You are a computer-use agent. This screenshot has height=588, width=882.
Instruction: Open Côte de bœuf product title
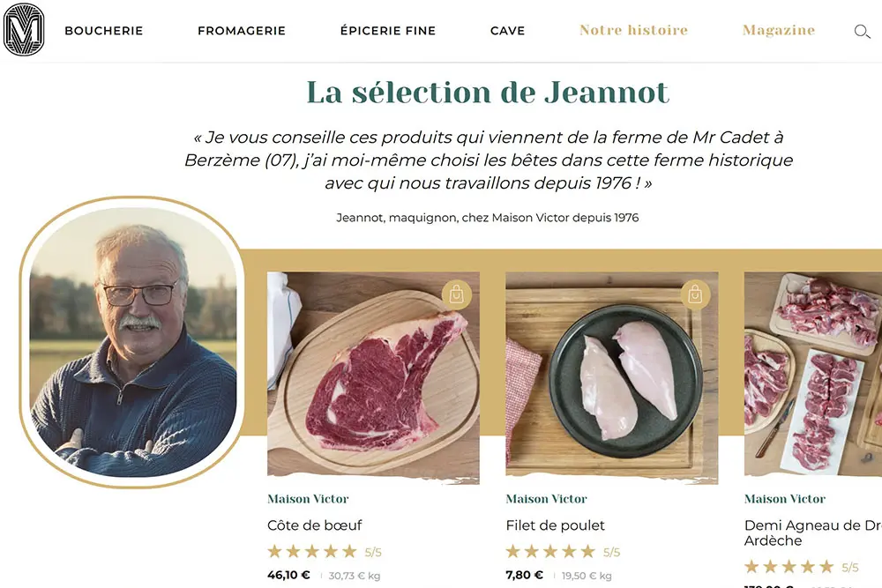(315, 525)
